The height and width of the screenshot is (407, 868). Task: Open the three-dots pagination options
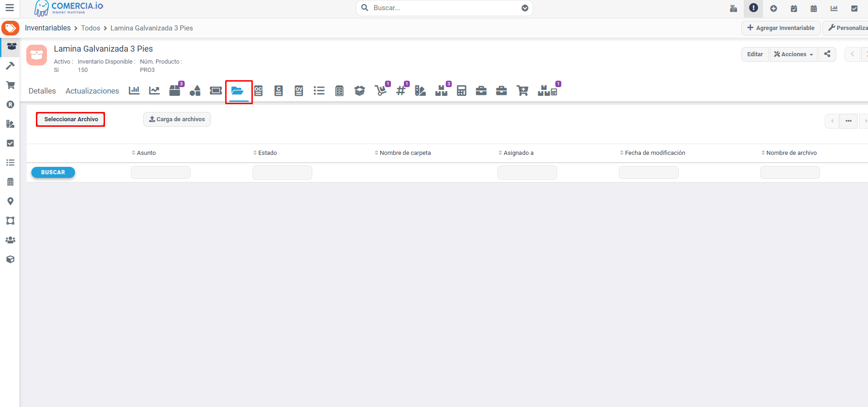pyautogui.click(x=848, y=121)
